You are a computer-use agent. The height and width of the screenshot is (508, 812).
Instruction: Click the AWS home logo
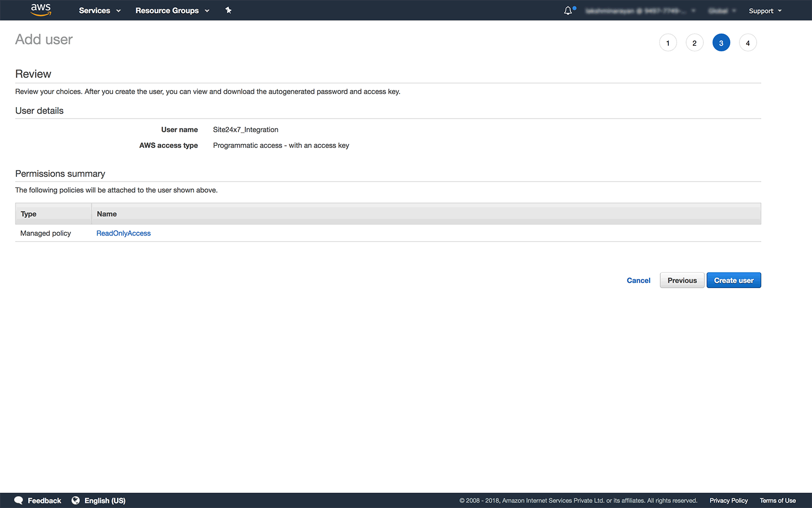click(x=41, y=10)
